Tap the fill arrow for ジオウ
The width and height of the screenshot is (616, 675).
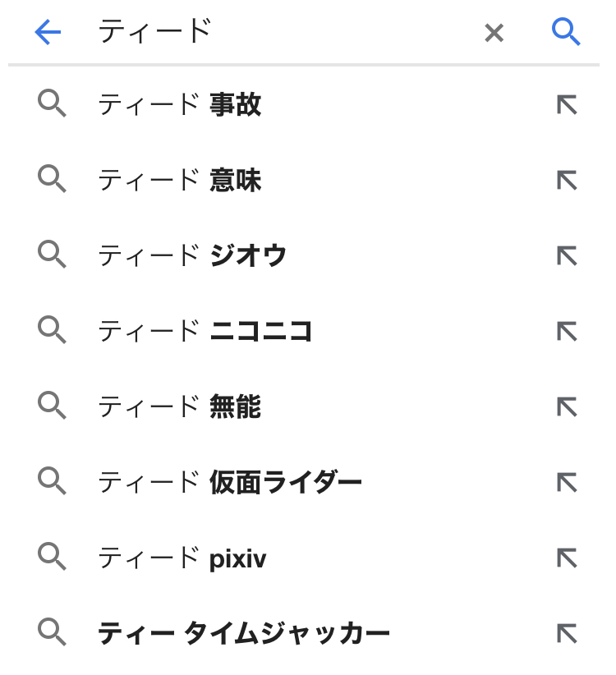pyautogui.click(x=567, y=255)
